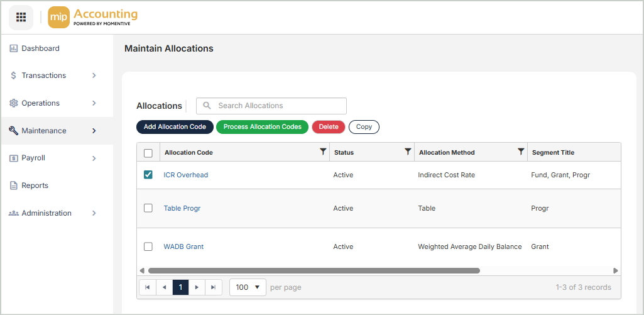
Task: Open the Status column filter icon
Action: (408, 152)
